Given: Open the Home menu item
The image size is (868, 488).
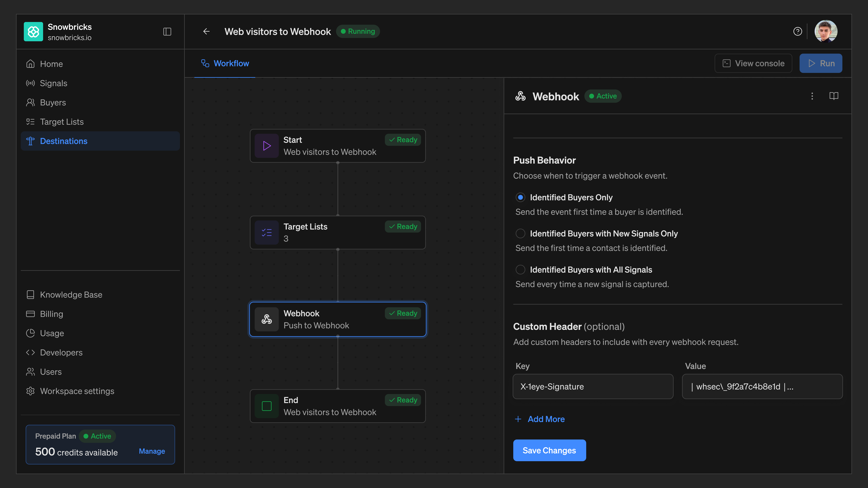Looking at the screenshot, I should pyautogui.click(x=100, y=64).
